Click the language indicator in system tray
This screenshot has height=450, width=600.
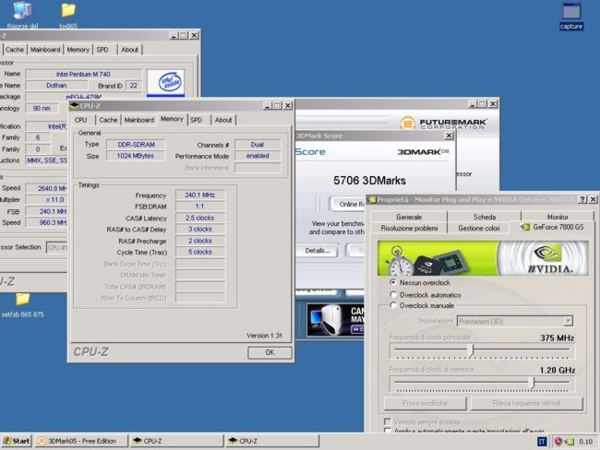542,440
